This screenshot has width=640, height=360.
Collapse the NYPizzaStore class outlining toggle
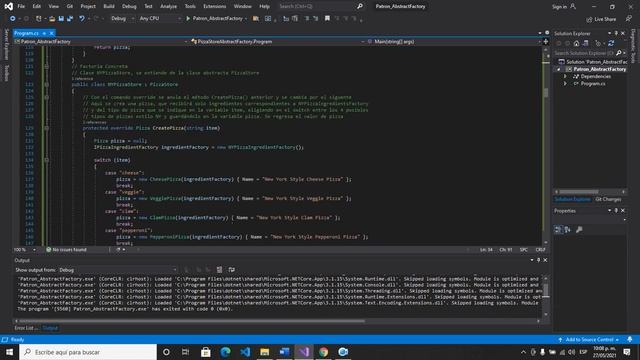pyautogui.click(x=47, y=84)
